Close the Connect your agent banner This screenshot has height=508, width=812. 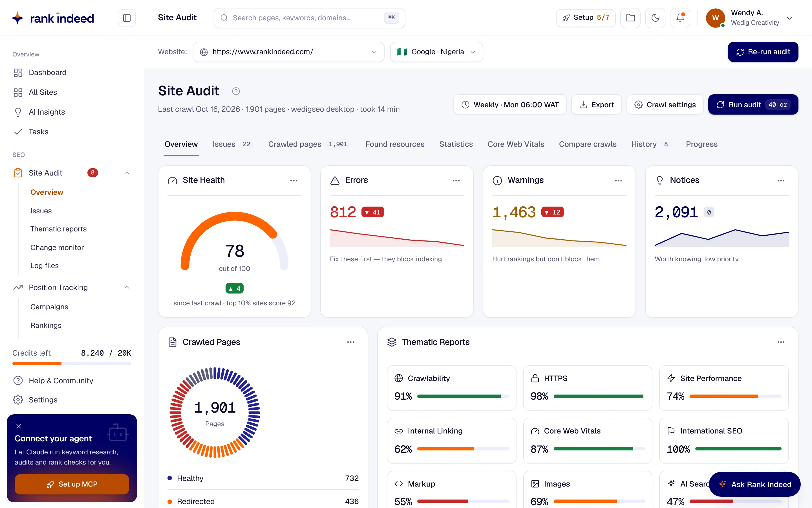[x=19, y=426]
